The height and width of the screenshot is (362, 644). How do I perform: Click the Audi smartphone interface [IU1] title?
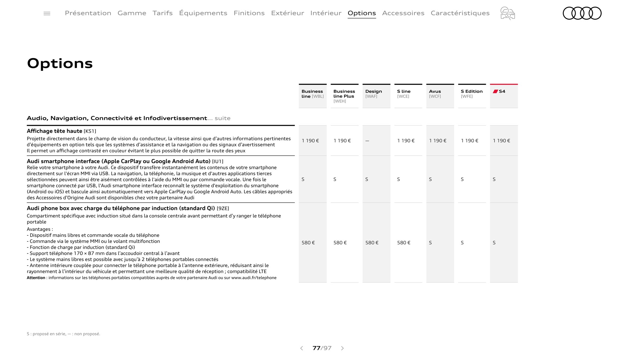point(125,161)
